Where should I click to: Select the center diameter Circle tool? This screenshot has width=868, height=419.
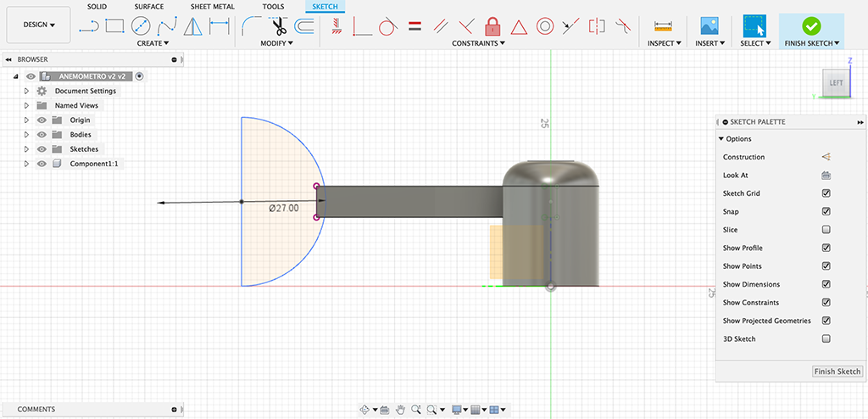141,25
